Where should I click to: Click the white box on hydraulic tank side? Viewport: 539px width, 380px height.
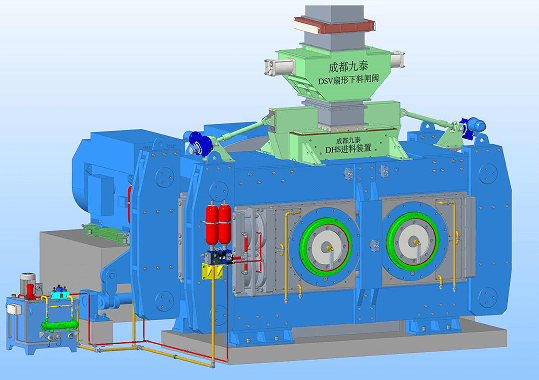coord(14,310)
